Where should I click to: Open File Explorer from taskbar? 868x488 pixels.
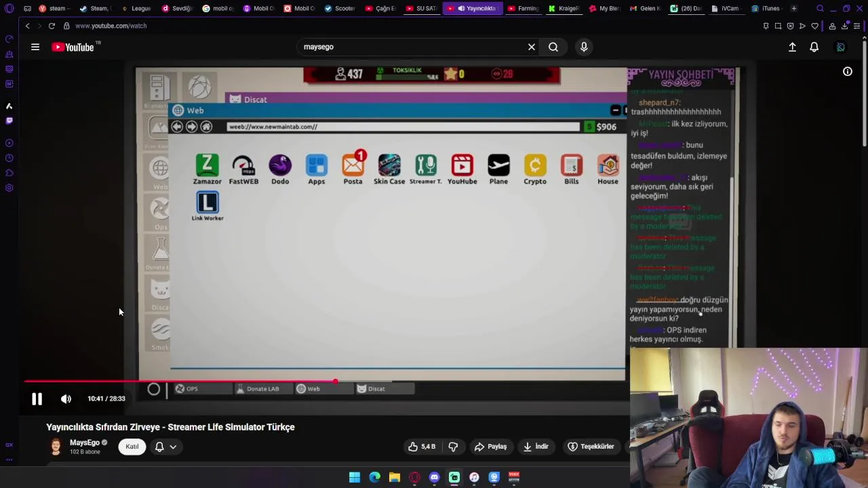tap(395, 477)
